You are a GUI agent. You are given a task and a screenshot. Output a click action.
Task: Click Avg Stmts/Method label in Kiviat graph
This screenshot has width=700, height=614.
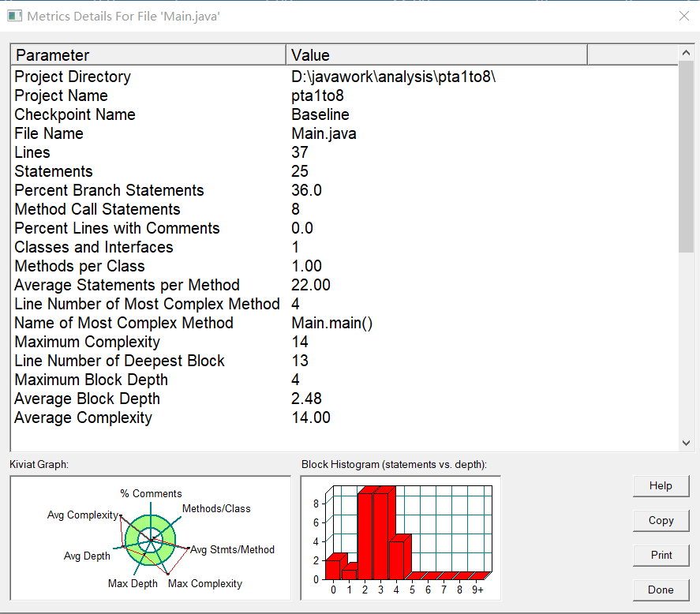point(233,550)
